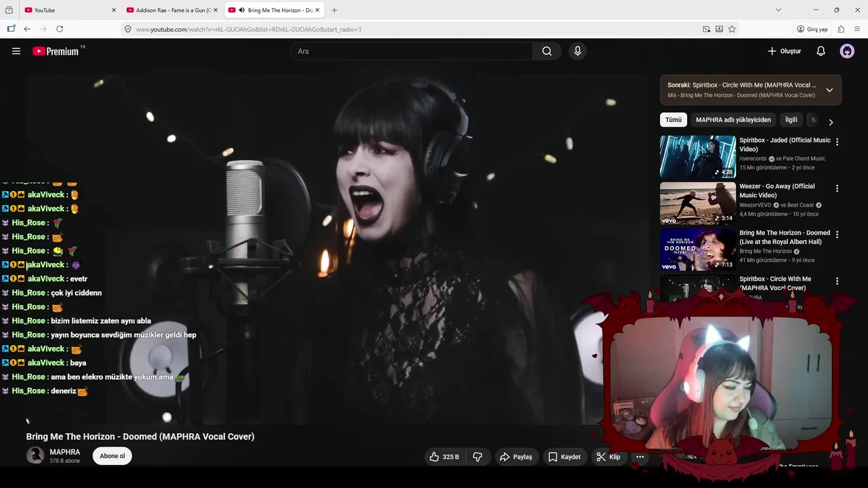Select the MAPHRA adlı yükleyiciden chip
This screenshot has width=868, height=488.
tap(733, 120)
